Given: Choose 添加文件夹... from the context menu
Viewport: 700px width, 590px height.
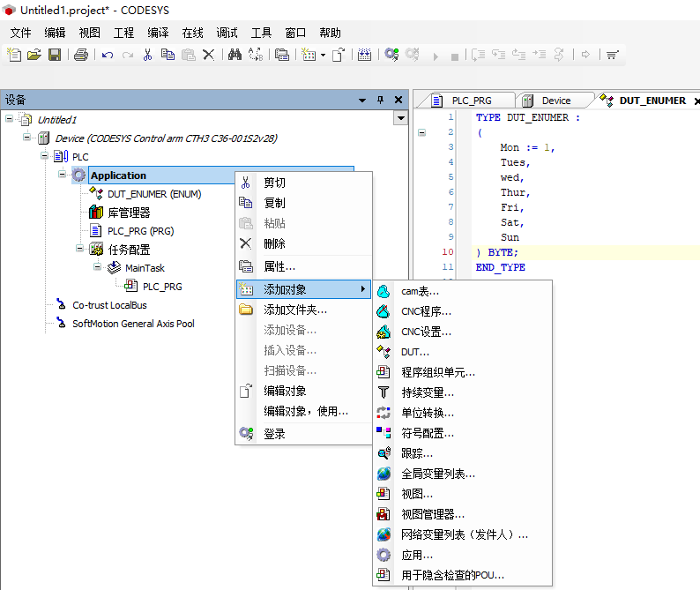Looking at the screenshot, I should click(x=303, y=310).
